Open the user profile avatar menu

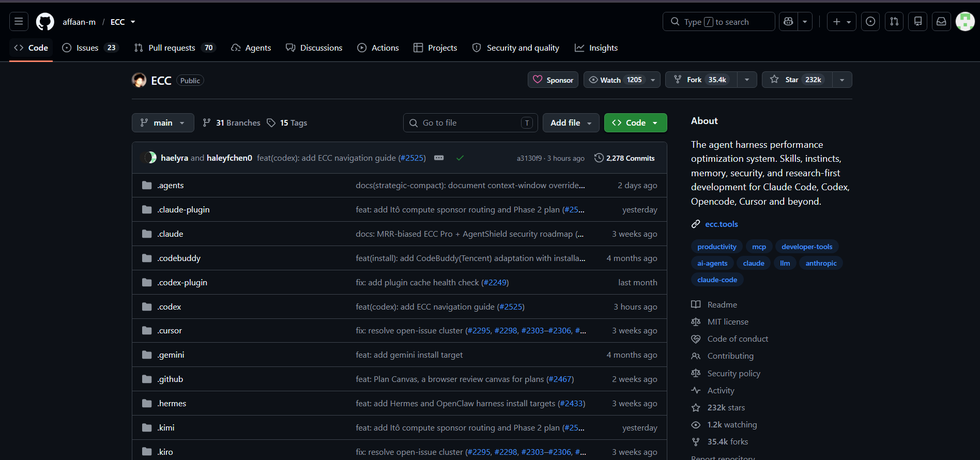[965, 22]
